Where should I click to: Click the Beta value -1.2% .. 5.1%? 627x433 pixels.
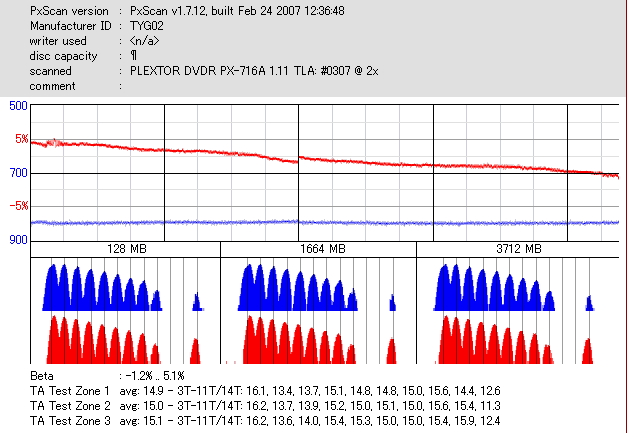click(154, 376)
